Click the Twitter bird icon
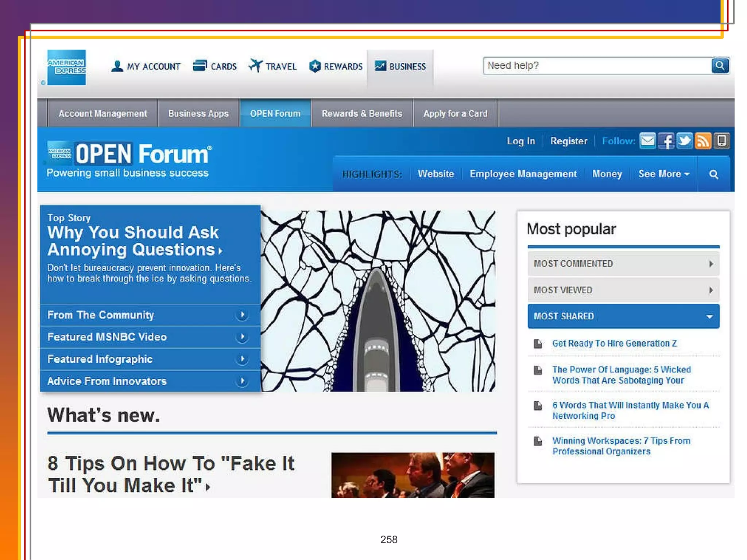Screen dimensions: 747x560 [x=685, y=141]
